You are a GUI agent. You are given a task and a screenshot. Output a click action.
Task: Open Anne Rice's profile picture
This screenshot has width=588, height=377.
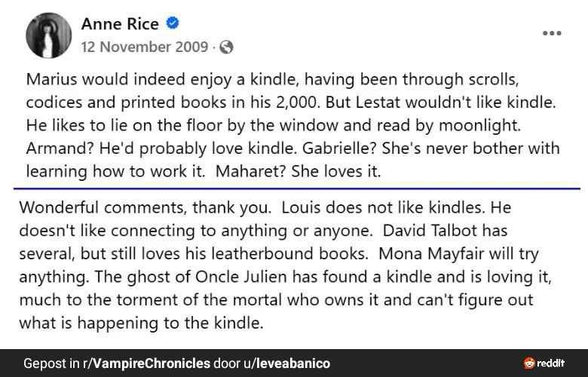(x=48, y=35)
